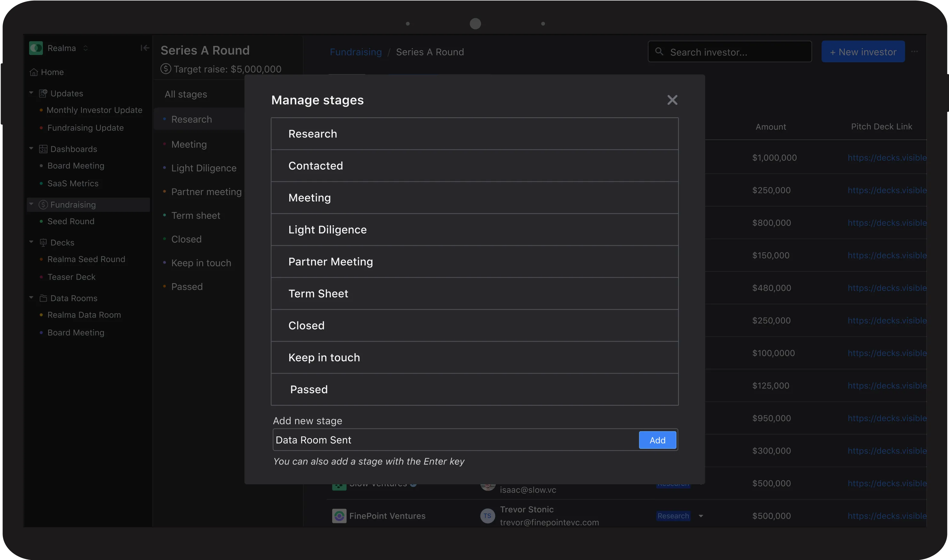Close the Manage stages dialog
949x560 pixels.
tap(672, 100)
